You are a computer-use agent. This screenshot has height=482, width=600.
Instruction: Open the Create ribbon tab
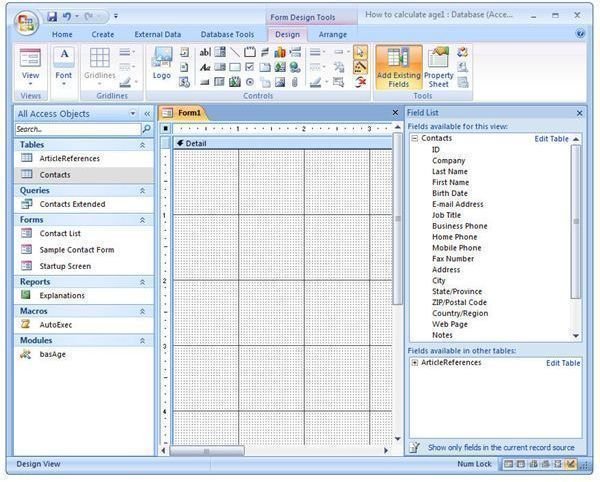coord(103,34)
